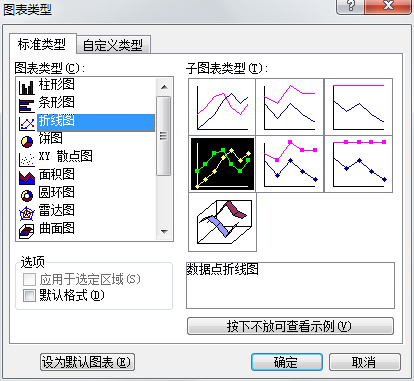Select the bar chart icon (条形图)

[x=27, y=106]
